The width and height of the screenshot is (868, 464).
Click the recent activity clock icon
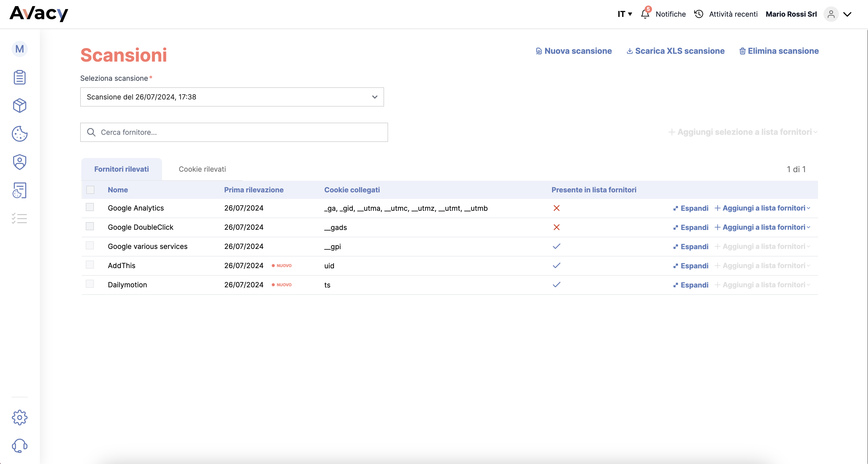pos(698,14)
